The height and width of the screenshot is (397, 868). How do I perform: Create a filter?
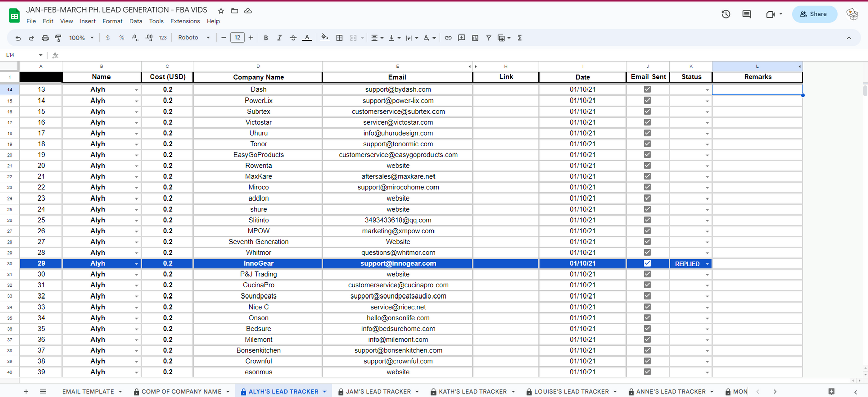tap(489, 38)
